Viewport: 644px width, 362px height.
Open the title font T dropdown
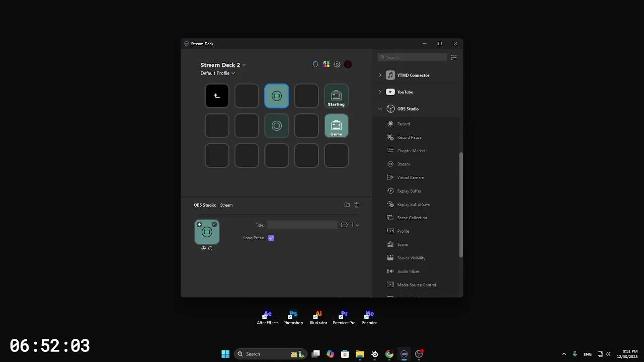(x=355, y=225)
